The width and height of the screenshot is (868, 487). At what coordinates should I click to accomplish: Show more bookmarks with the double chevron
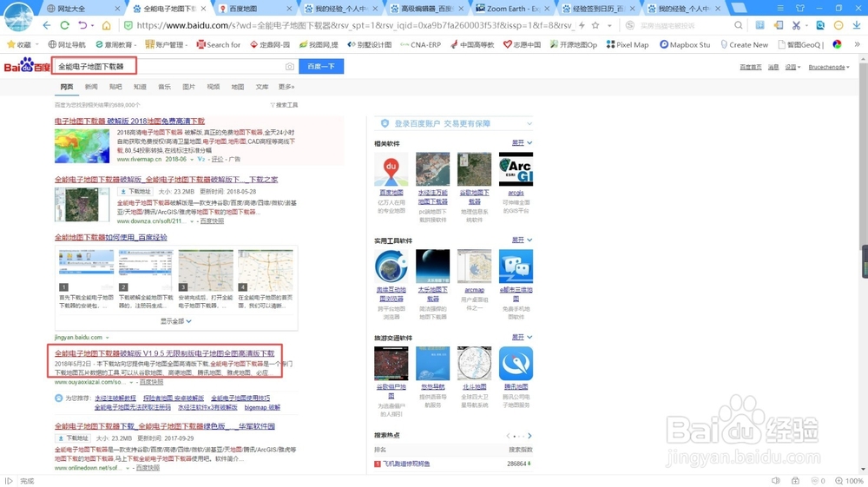tap(857, 44)
